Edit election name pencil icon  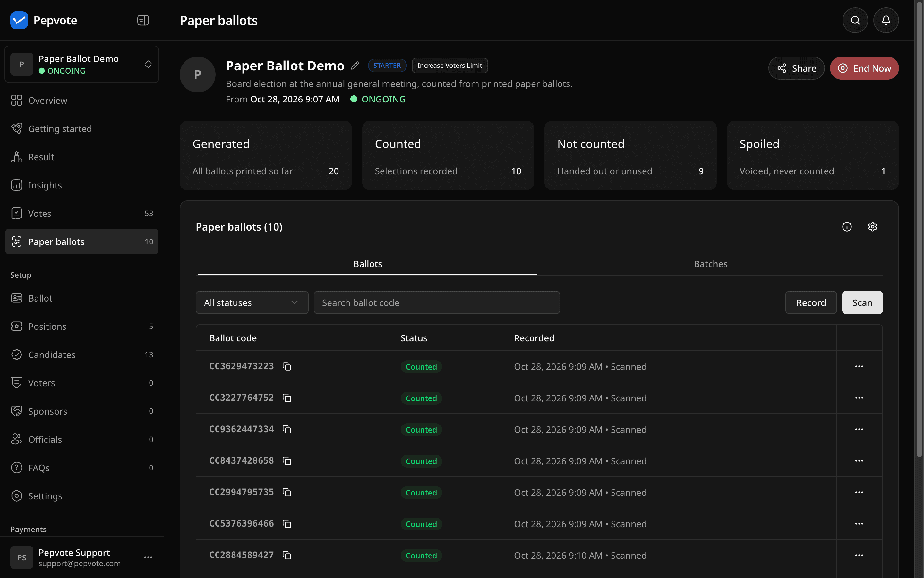[355, 66]
